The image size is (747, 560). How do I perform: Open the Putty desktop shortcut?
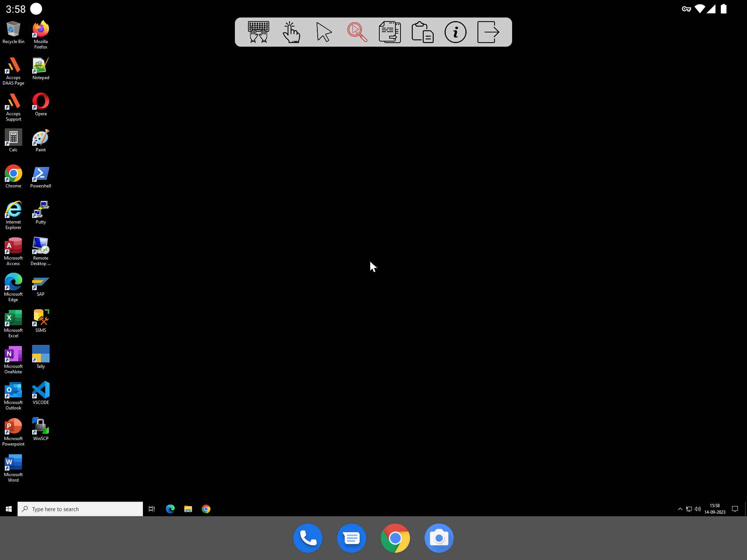coord(41,213)
